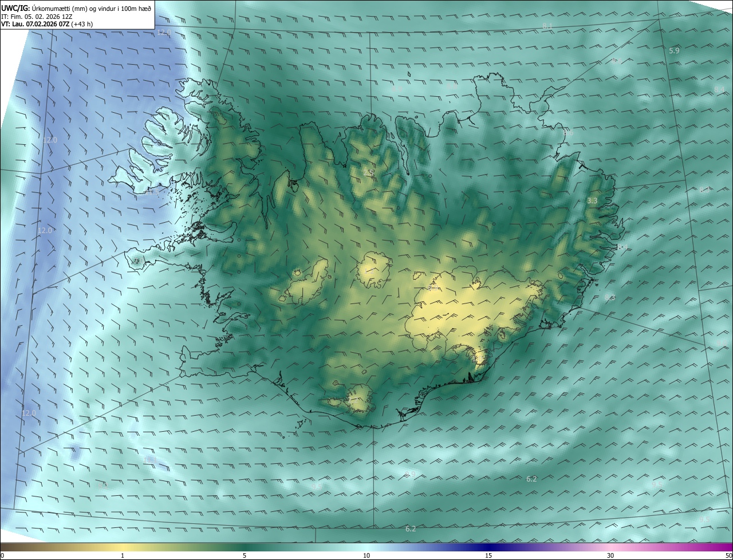Click the 0 tick label on the colour scale
This screenshot has height=560, width=733.
(2, 555)
